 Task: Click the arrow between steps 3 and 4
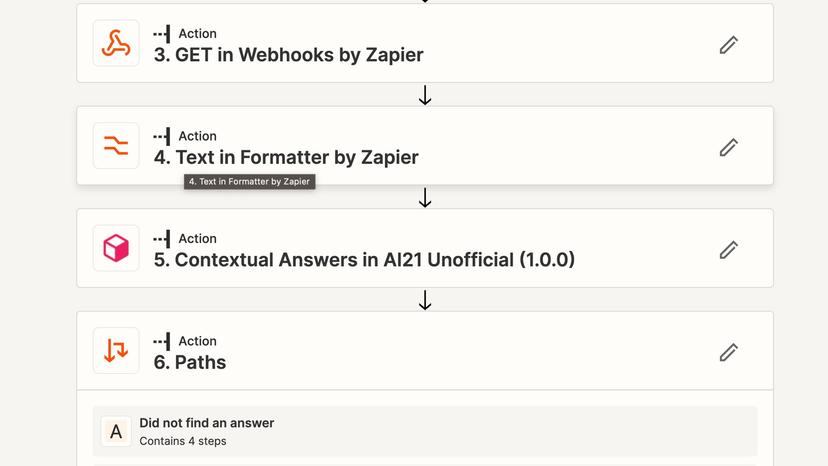pos(425,95)
